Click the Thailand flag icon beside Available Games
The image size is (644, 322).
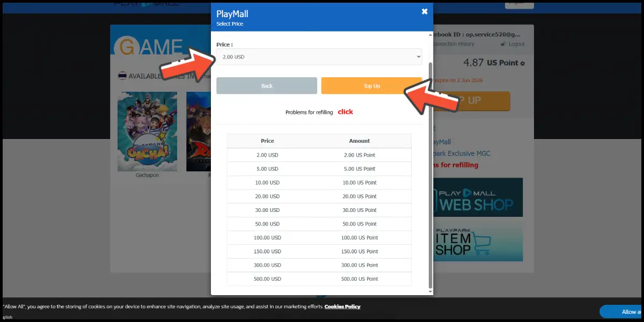click(122, 76)
